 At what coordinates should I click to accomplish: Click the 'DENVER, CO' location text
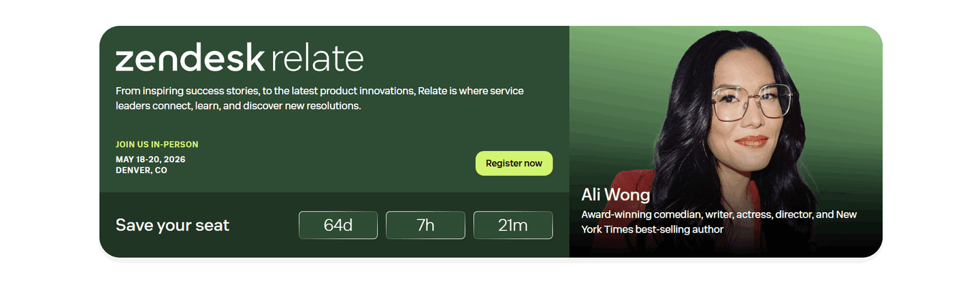coord(142,170)
